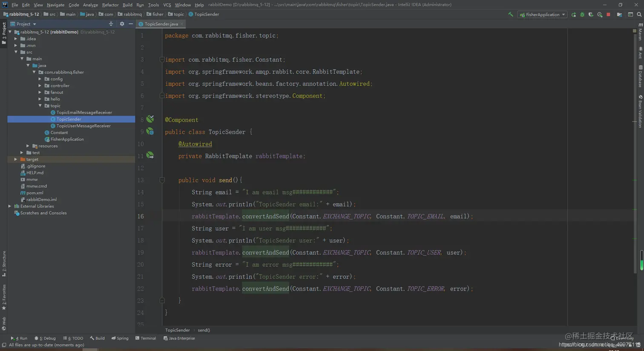Expand External Libraries node
Screen dimensions: 644x351
[x=10, y=206]
